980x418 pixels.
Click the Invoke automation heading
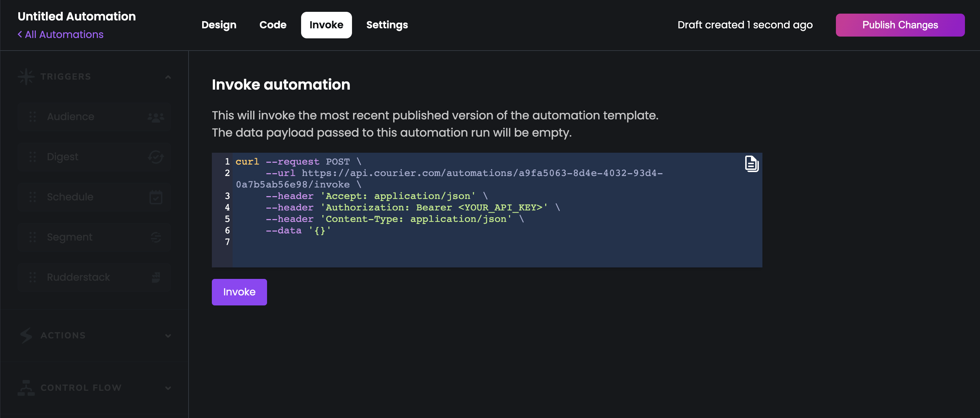point(281,85)
